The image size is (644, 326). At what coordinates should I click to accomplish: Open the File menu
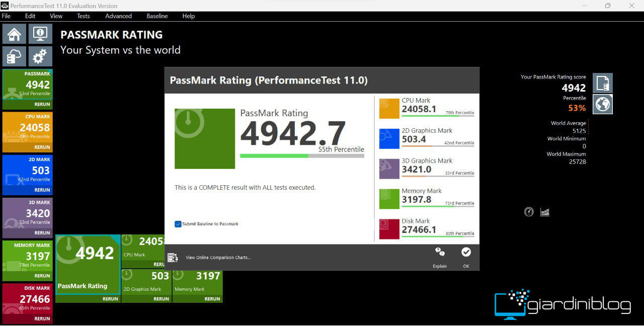click(6, 16)
